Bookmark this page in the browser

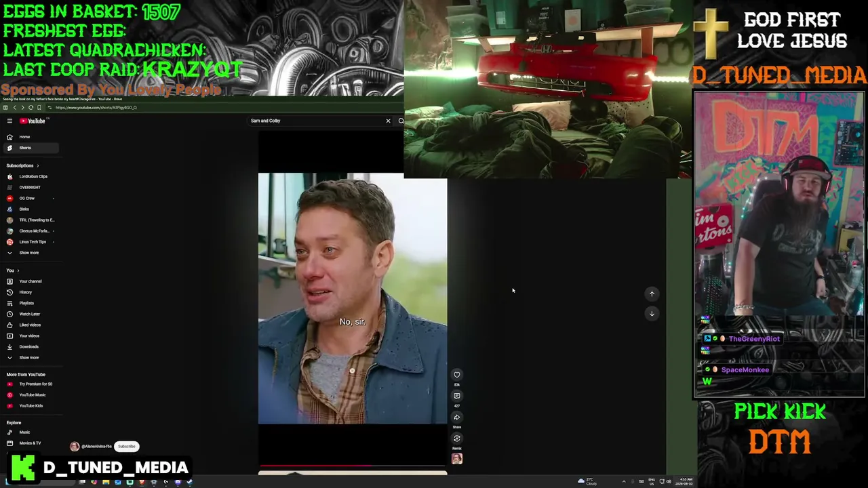[39, 108]
